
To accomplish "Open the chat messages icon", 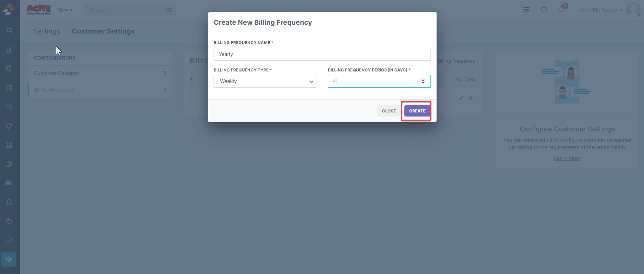I will click(544, 9).
